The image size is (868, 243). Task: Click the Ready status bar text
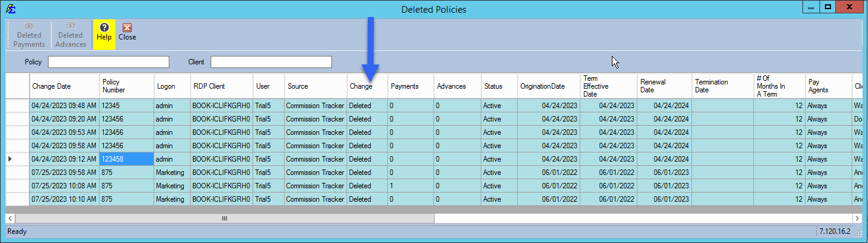17,231
